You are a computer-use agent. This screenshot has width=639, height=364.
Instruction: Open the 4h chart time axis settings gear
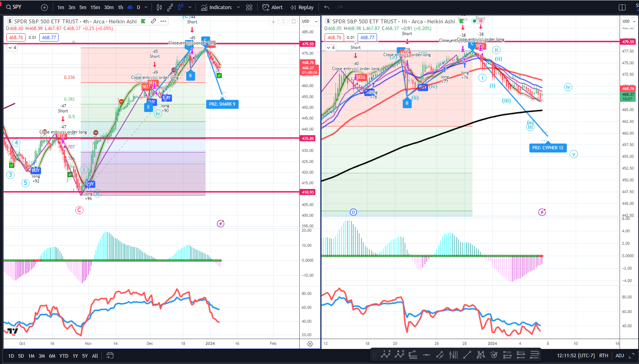pyautogui.click(x=310, y=344)
